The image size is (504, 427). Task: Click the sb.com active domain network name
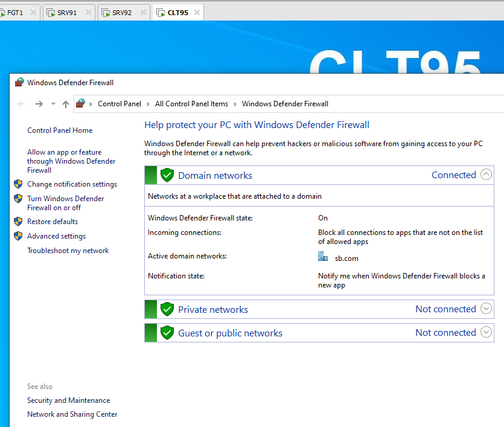346,258
